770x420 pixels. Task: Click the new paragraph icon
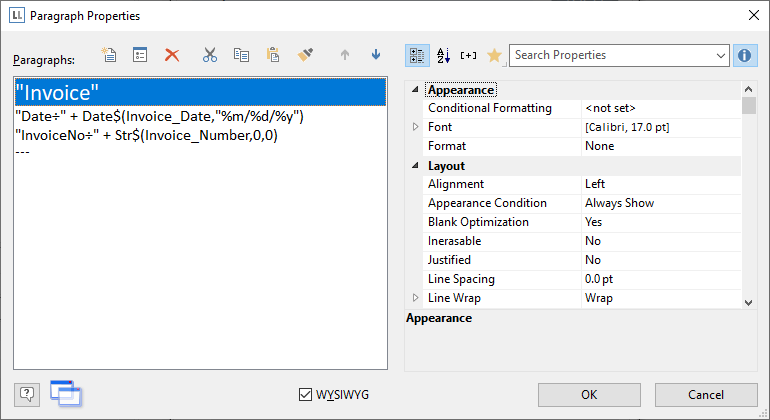(x=110, y=56)
